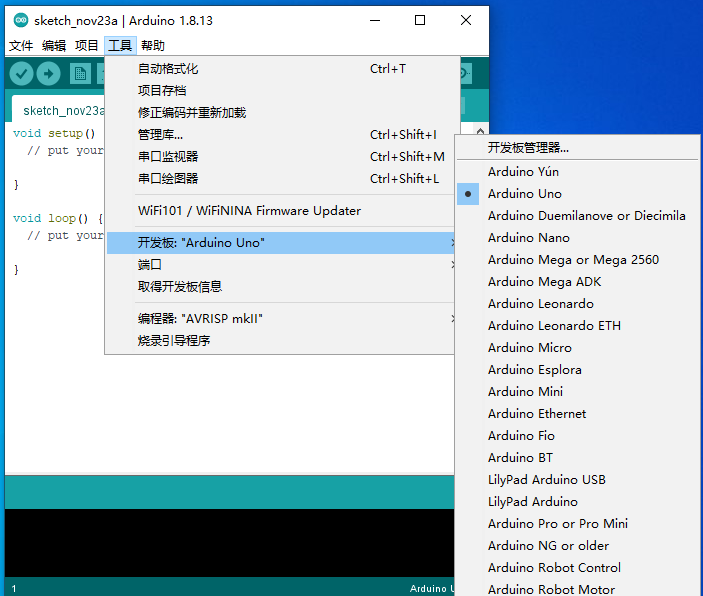The image size is (703, 596).
Task: Select Arduino Micro board
Action: (577, 348)
